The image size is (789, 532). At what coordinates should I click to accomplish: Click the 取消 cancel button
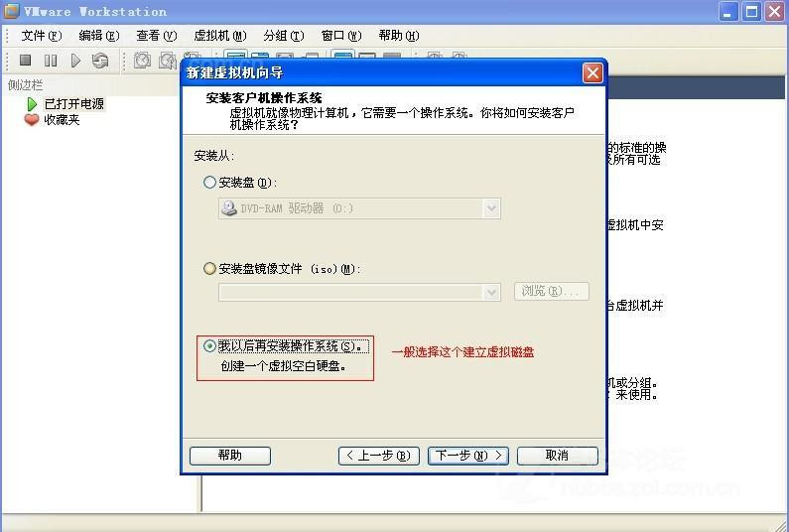(x=557, y=456)
